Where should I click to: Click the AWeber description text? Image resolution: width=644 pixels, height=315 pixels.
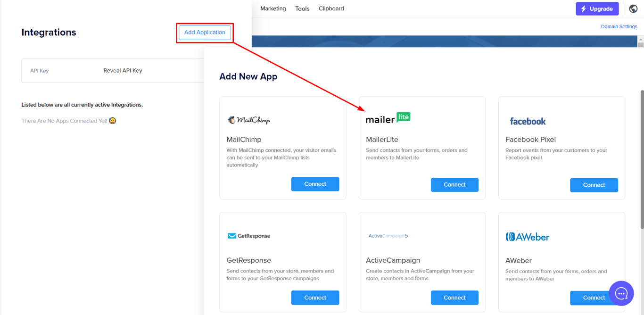point(556,275)
